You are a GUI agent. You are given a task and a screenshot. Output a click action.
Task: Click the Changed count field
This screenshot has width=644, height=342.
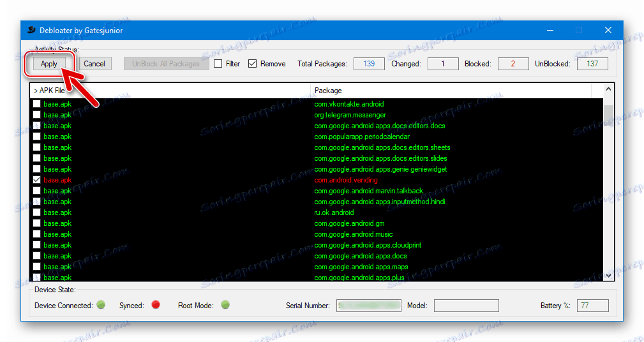click(x=443, y=64)
